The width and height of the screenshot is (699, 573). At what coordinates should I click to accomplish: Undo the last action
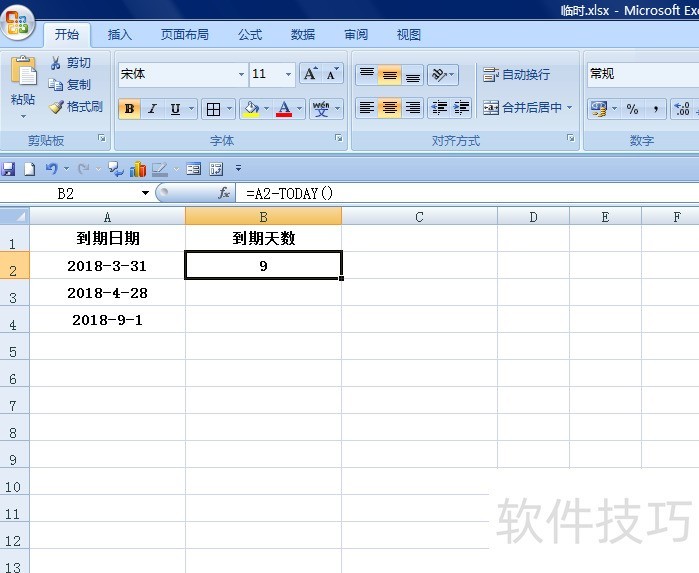pos(52,169)
